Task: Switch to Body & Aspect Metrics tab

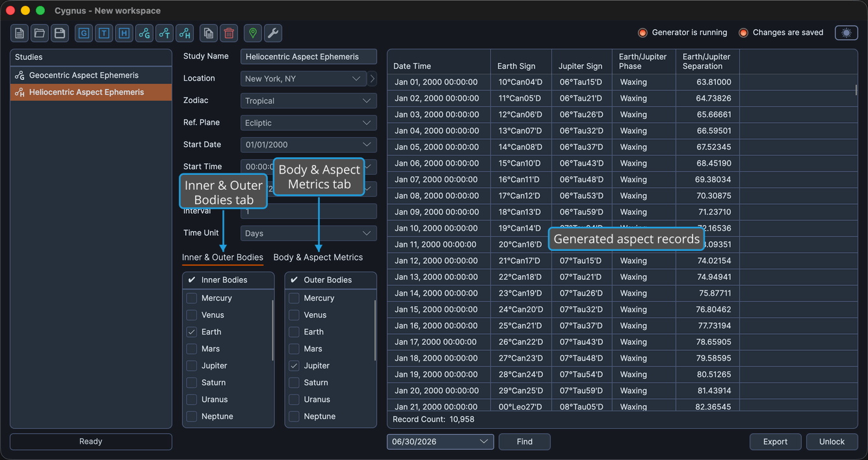Action: [x=318, y=257]
